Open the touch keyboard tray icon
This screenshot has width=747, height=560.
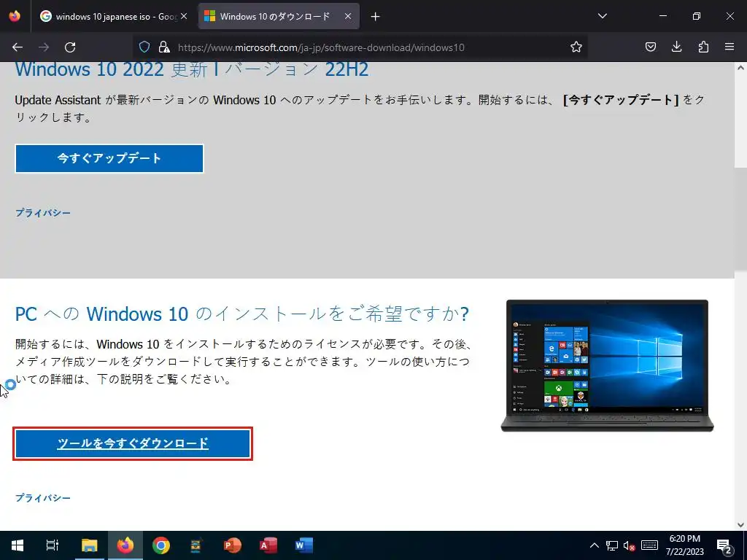click(649, 545)
